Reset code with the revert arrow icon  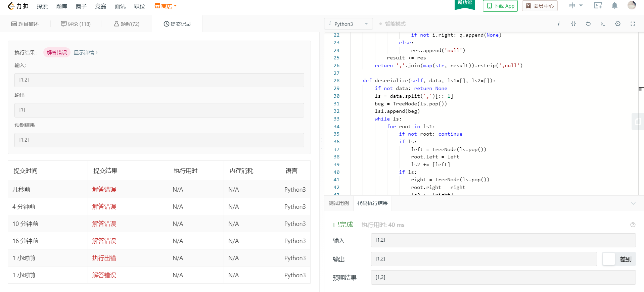click(588, 23)
